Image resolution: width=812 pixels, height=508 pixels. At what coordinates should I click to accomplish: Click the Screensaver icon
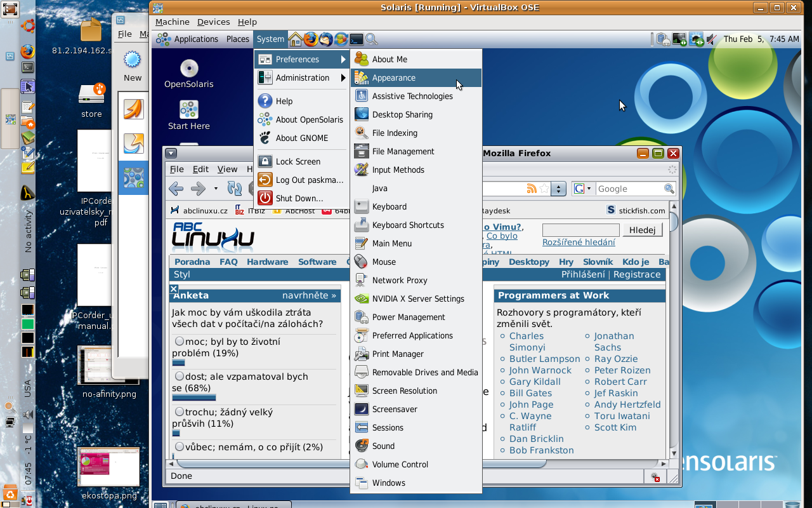pos(361,409)
